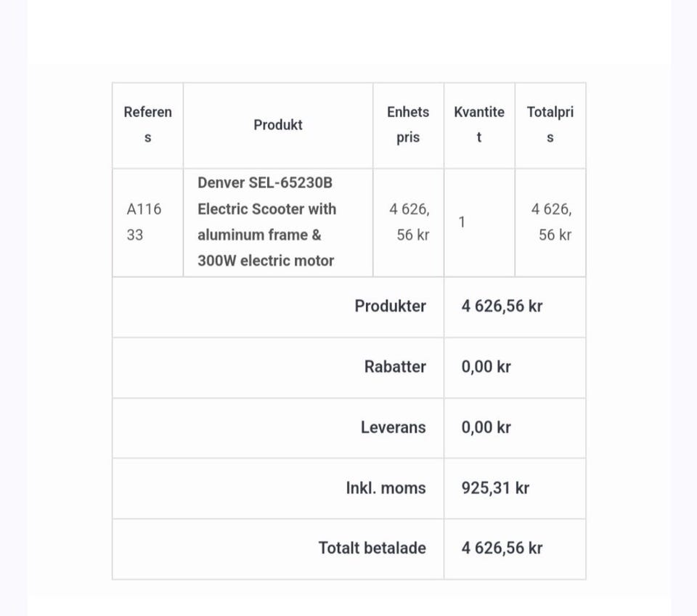Click the total price in the scooter row
Screen dimensions: 697x616
tap(552, 222)
